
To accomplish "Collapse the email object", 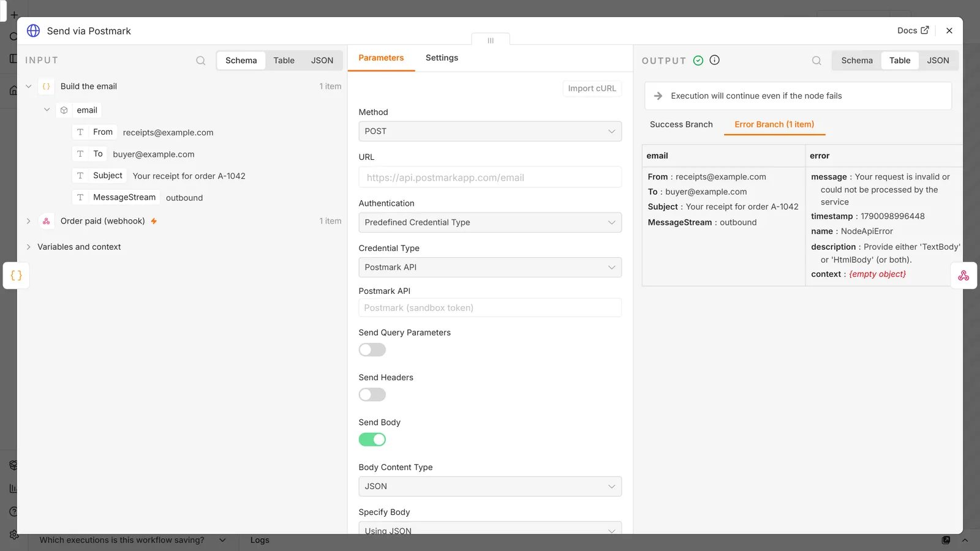I will click(47, 110).
